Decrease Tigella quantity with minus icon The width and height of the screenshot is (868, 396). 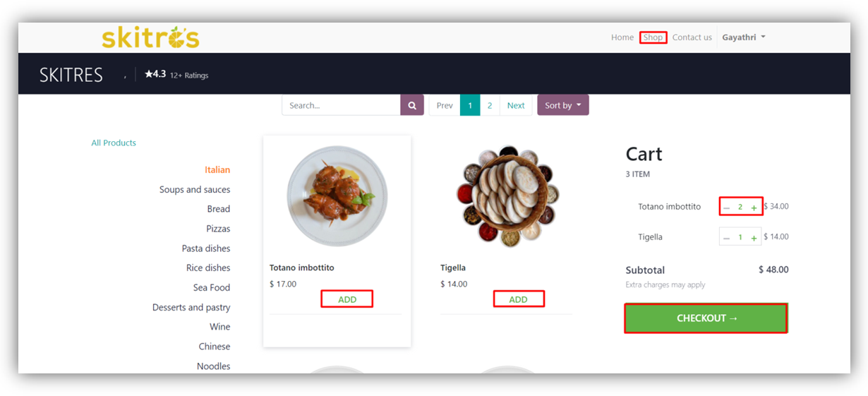tap(726, 238)
